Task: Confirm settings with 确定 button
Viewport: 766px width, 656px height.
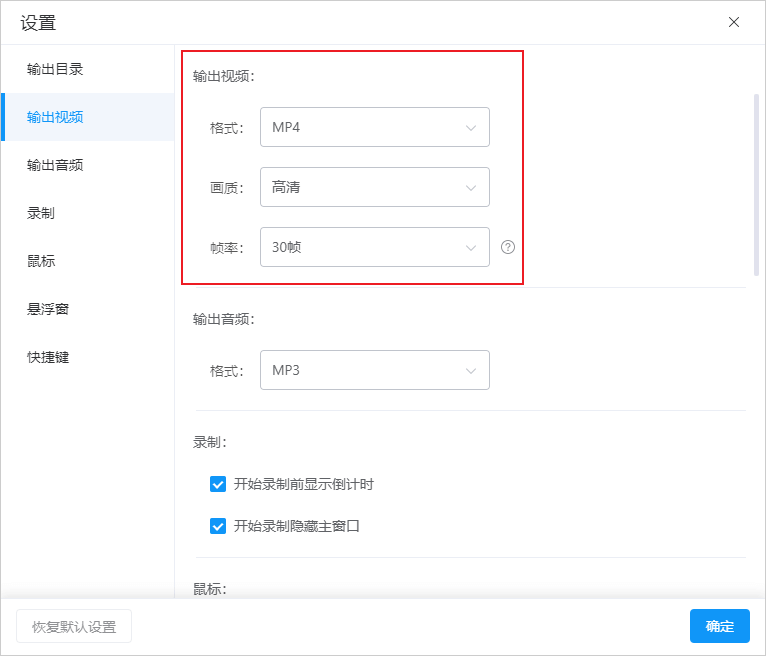Action: [x=720, y=626]
